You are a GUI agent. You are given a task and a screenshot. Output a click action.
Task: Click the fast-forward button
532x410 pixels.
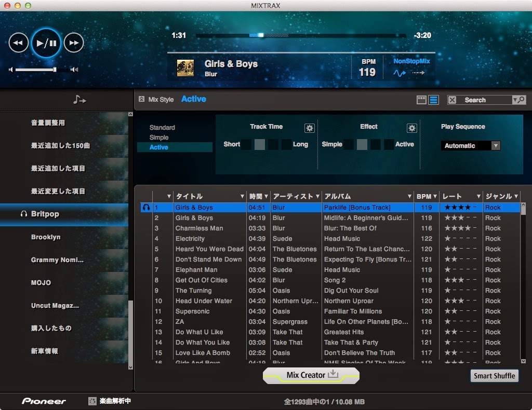pyautogui.click(x=74, y=43)
